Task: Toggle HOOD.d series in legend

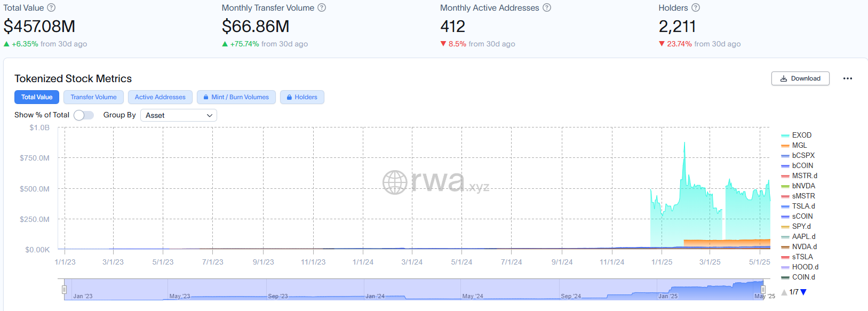Action: click(x=800, y=267)
